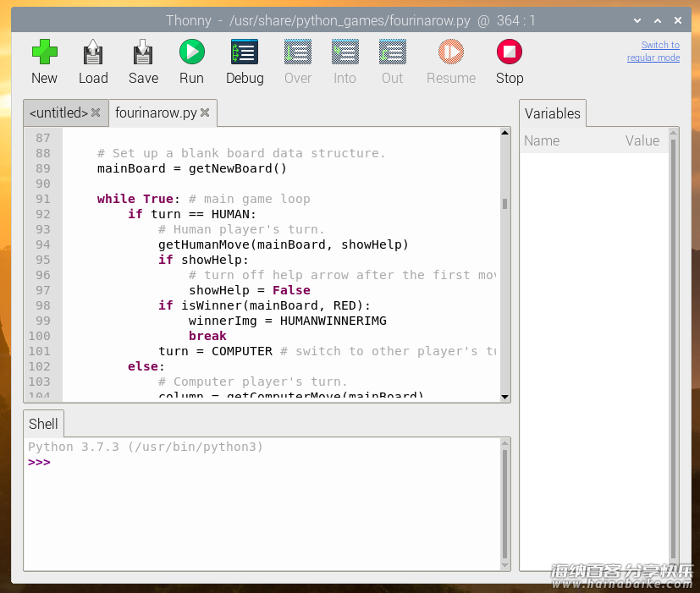Screen dimensions: 700x593
Task: Close the Thonny window with the X button
Action: [678, 20]
